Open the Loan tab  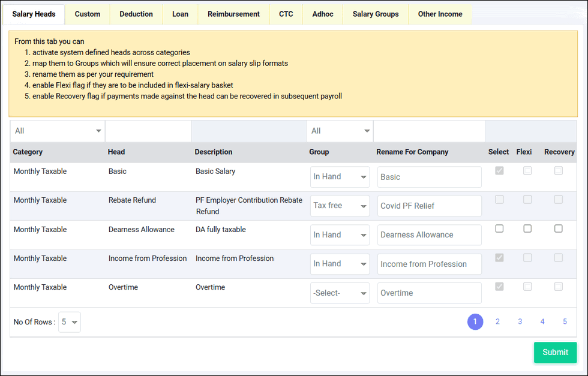180,14
